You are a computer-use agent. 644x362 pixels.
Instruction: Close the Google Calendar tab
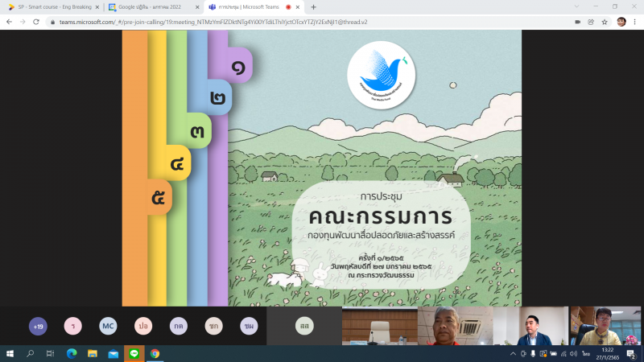point(197,7)
